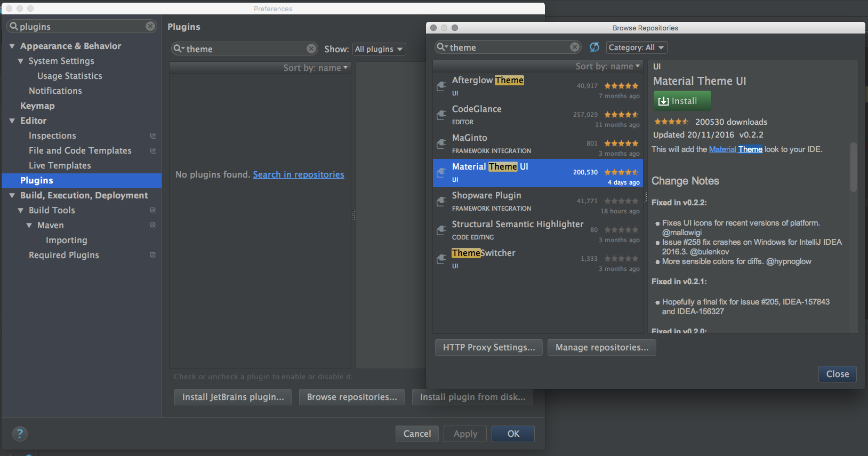The image size is (868, 456).
Task: Click the search magnifier in Plugins theme field
Action: tap(179, 49)
